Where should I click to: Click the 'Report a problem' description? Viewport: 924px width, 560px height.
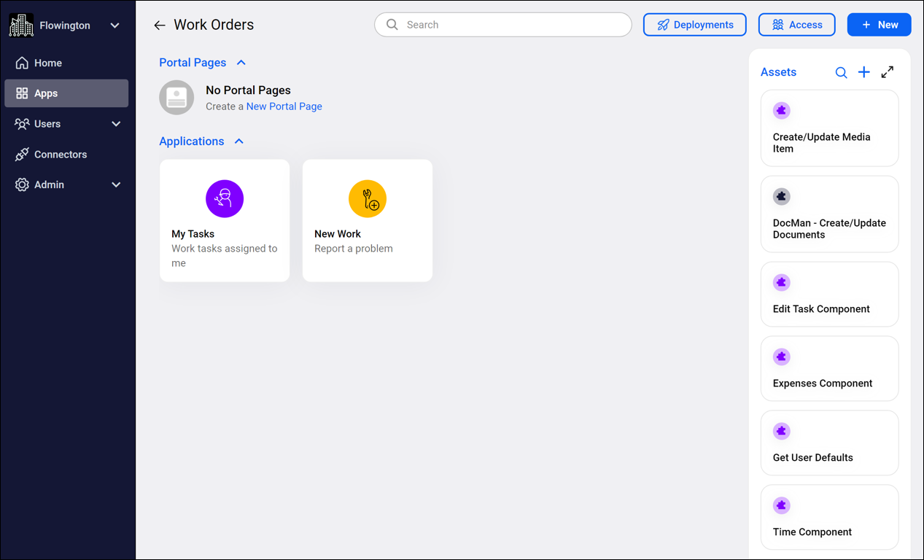click(354, 249)
